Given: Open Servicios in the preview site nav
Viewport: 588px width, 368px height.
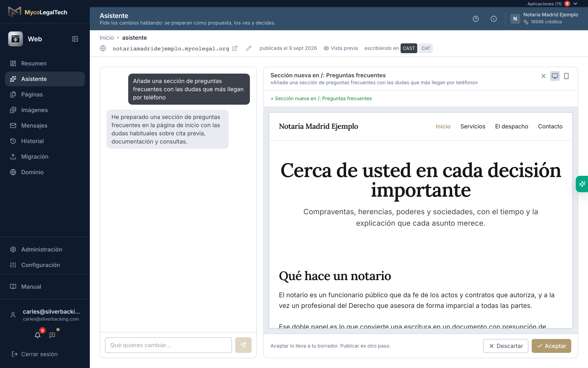Looking at the screenshot, I should click(473, 126).
